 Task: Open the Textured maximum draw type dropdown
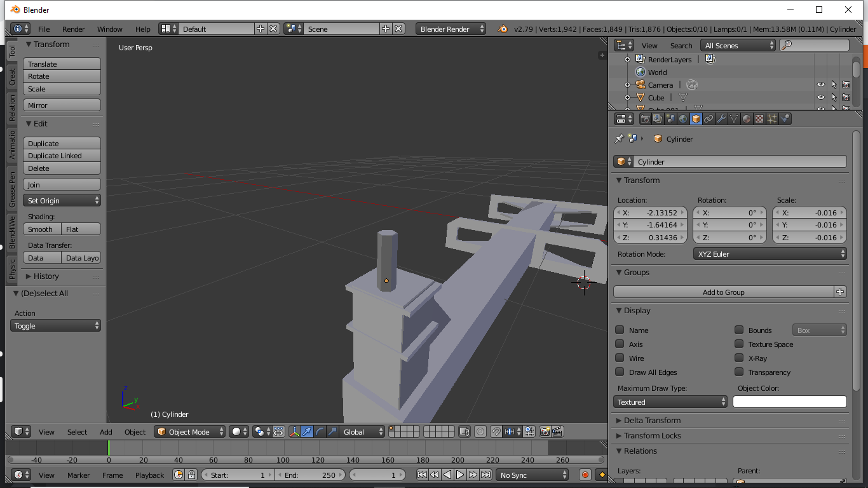click(670, 402)
